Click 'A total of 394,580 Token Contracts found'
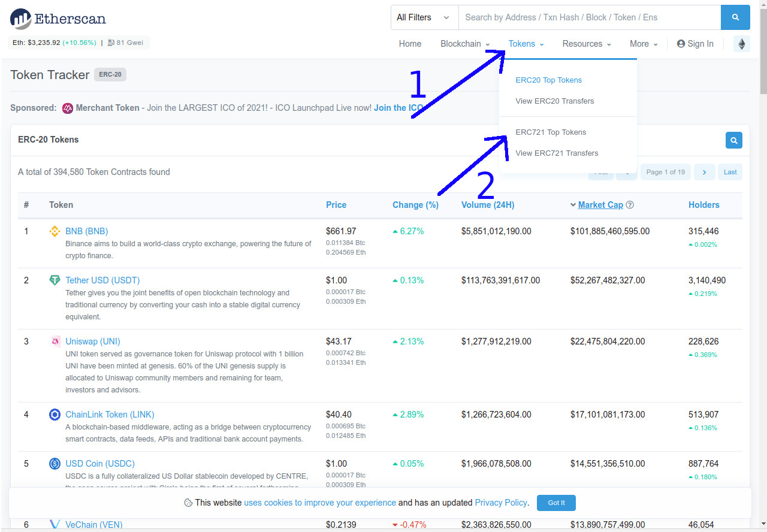The height and width of the screenshot is (532, 767). pyautogui.click(x=94, y=172)
